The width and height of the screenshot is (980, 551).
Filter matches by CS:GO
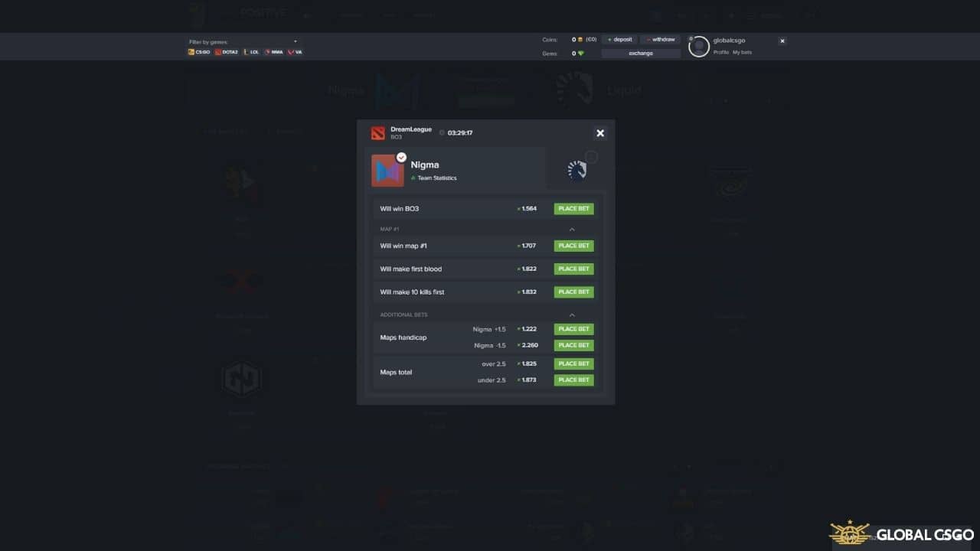tap(199, 52)
